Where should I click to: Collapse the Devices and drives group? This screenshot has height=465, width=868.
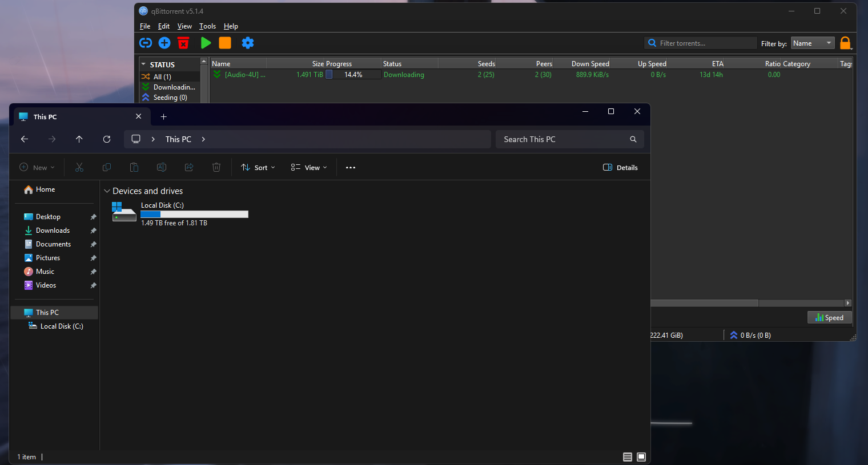[x=107, y=191]
